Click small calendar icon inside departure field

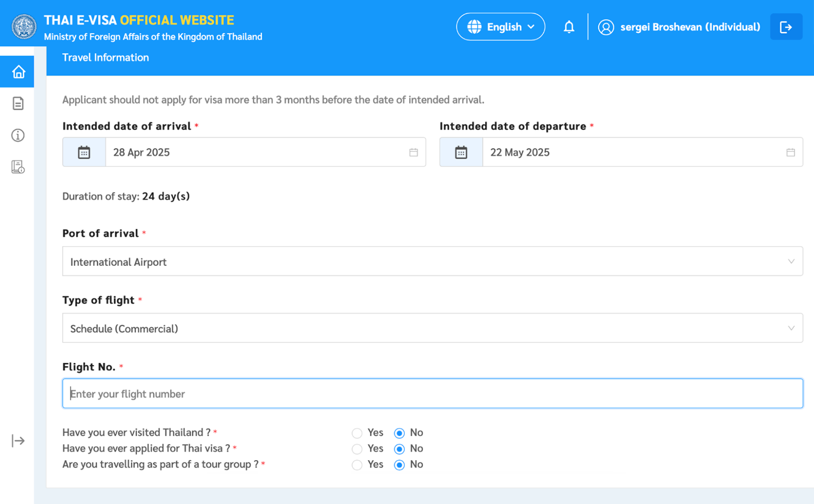(x=790, y=152)
